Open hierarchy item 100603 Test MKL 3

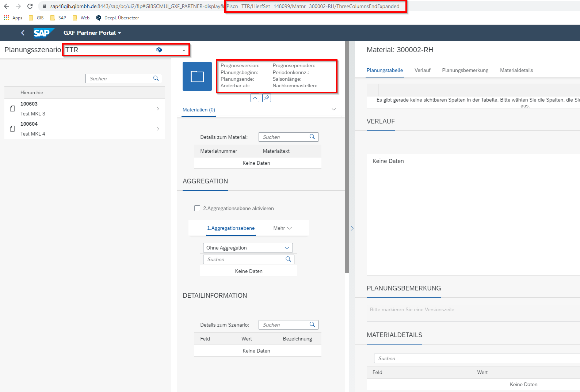click(x=85, y=109)
